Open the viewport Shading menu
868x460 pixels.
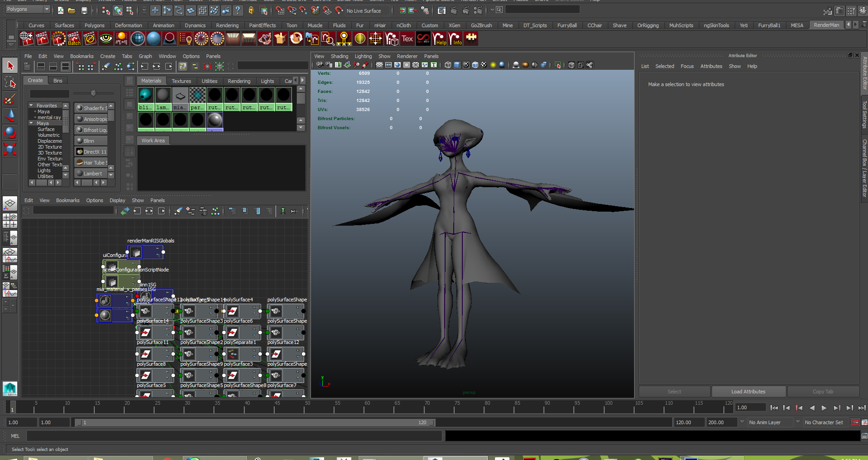(x=339, y=56)
